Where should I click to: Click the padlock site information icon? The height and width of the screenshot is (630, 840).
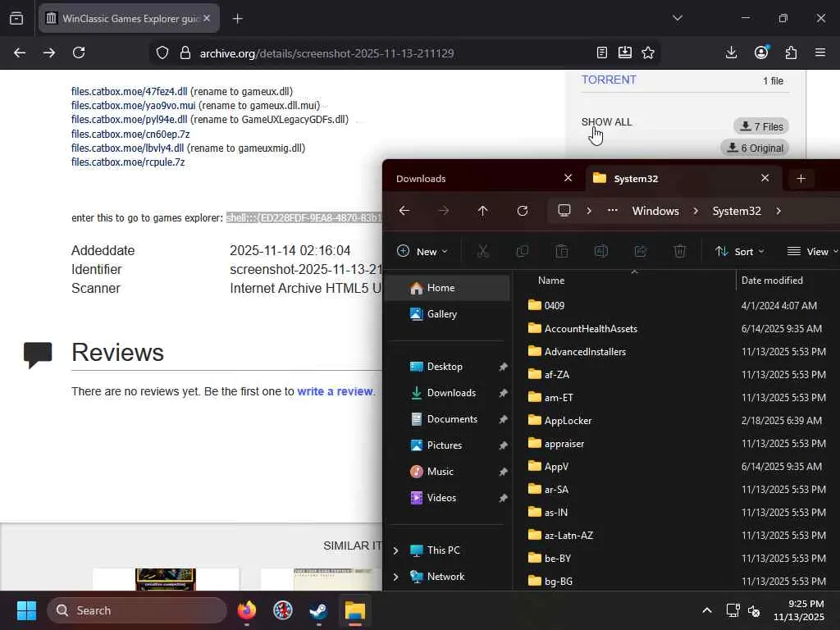point(185,52)
